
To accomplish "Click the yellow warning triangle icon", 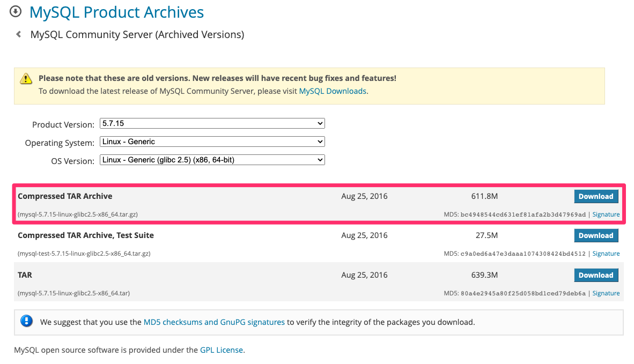I will tap(26, 78).
